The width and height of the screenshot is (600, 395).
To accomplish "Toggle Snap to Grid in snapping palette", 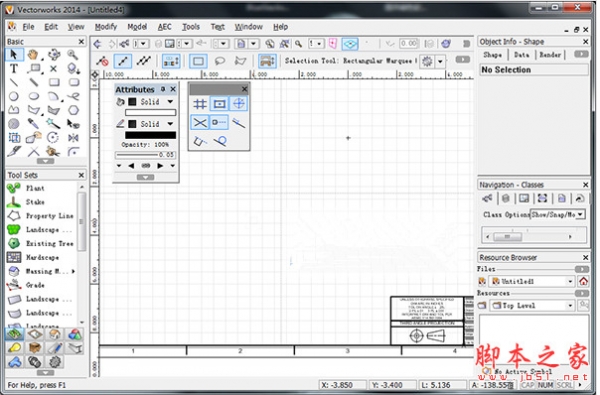I will tap(200, 104).
